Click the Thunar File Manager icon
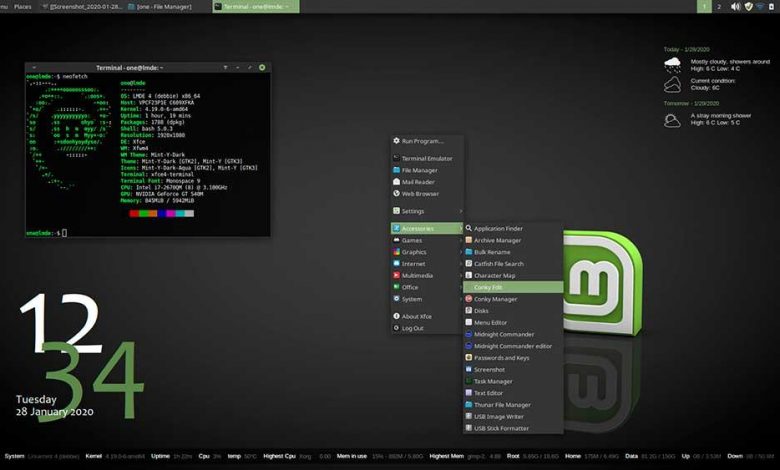Screen dimensions: 780x470 click(x=469, y=404)
